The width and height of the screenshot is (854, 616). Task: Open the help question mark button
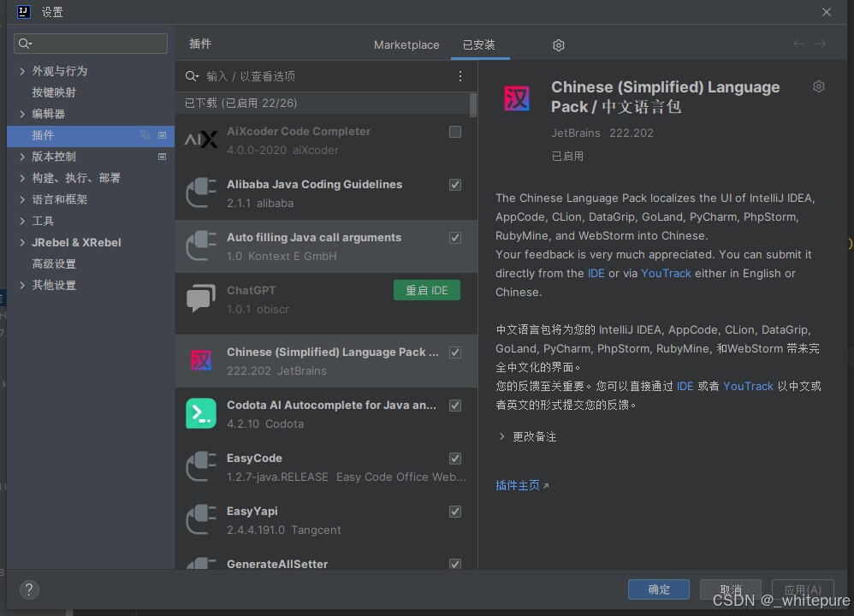(29, 589)
